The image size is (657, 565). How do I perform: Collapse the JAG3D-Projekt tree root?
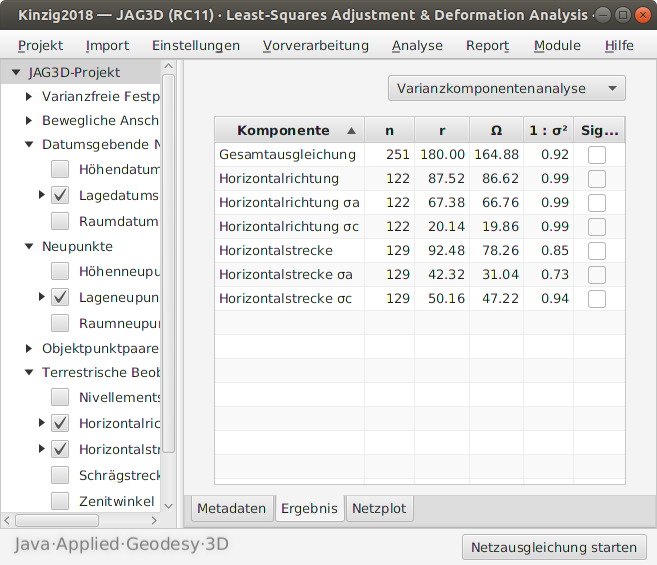coord(14,73)
